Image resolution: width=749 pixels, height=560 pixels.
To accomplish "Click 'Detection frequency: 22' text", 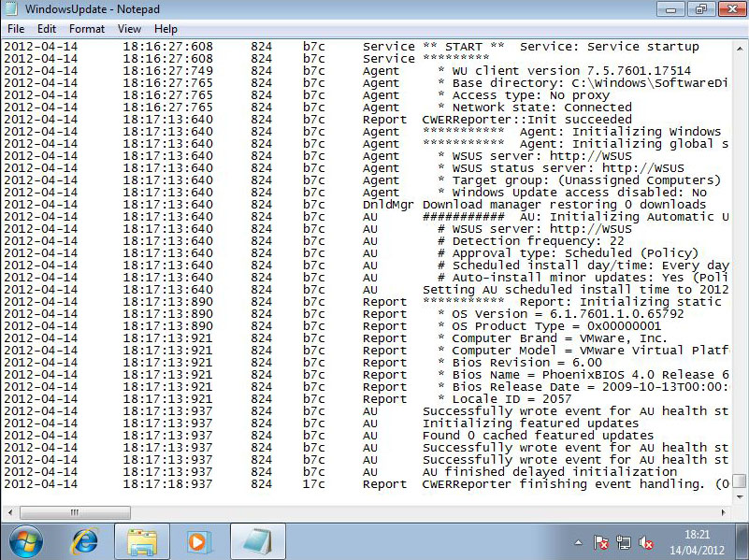I will 538,240.
